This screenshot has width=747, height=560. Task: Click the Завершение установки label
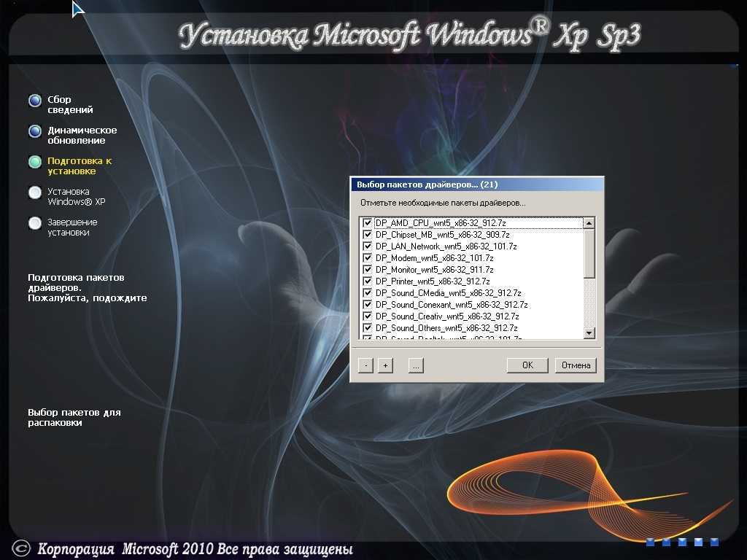72,227
